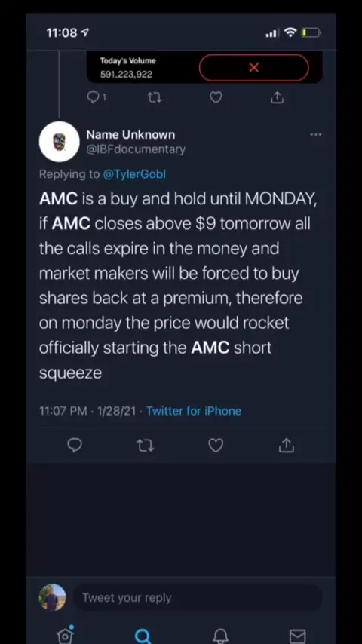Retweet the upper tweet above Name Unknown
Screen dimensions: 362x644
pyautogui.click(x=155, y=97)
